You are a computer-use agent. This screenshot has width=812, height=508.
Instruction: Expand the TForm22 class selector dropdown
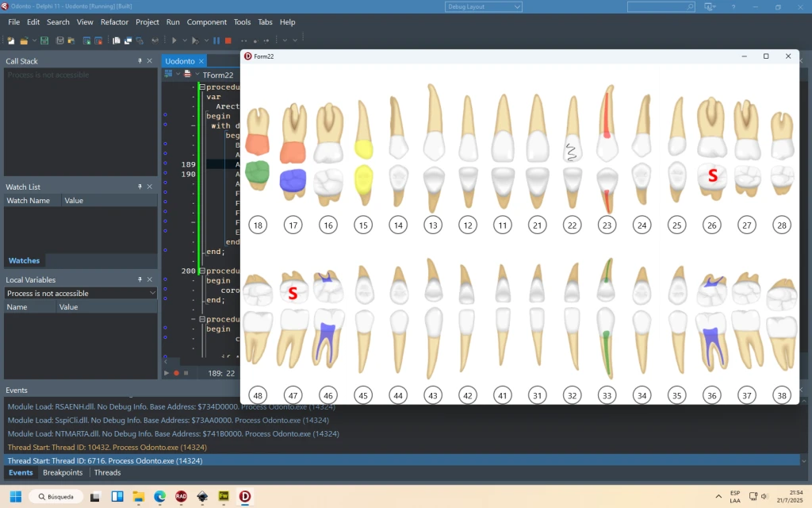point(197,74)
